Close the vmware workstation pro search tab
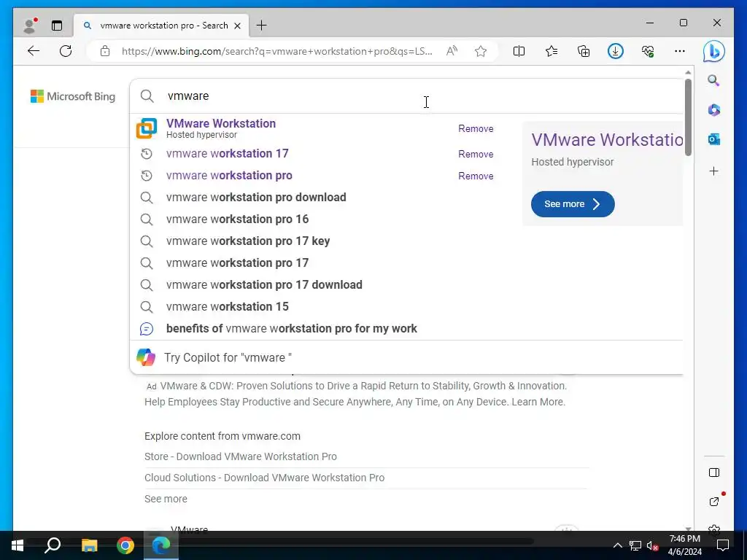The width and height of the screenshot is (747, 560). (x=237, y=26)
